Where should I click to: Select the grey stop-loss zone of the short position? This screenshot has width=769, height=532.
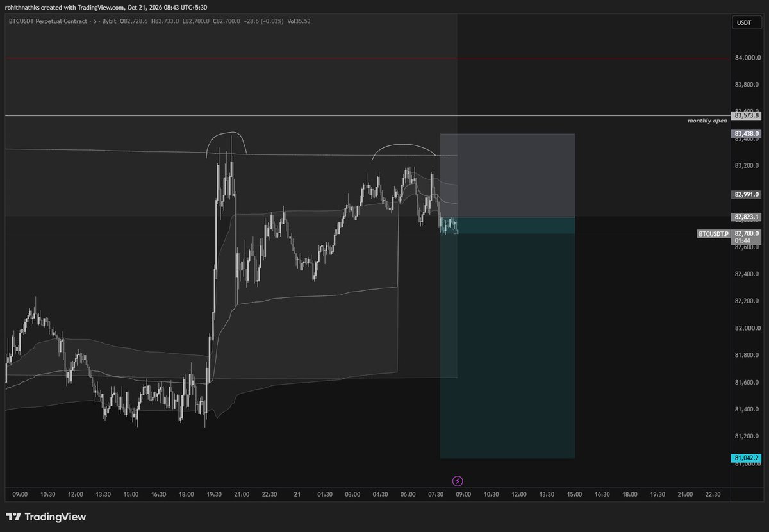click(x=507, y=176)
